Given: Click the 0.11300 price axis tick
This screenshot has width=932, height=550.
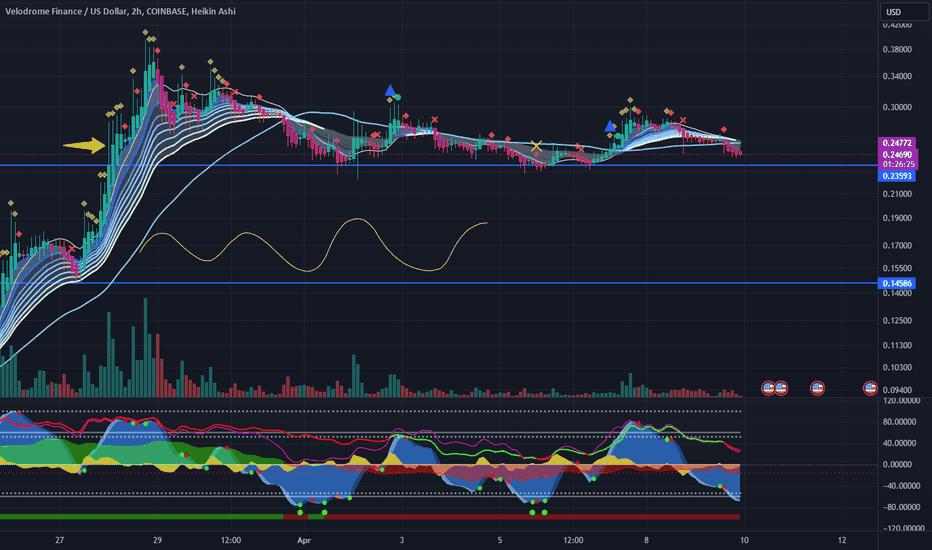Looking at the screenshot, I should [x=897, y=345].
